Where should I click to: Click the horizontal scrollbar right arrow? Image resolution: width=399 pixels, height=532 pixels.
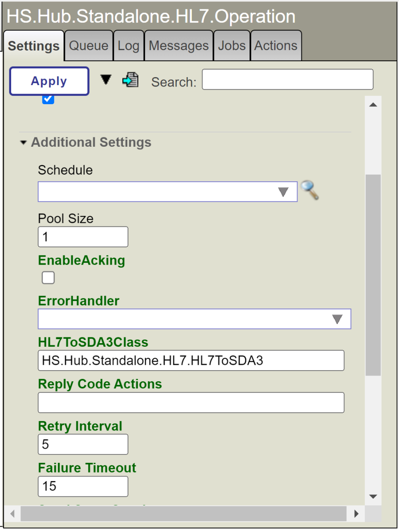coord(356,514)
